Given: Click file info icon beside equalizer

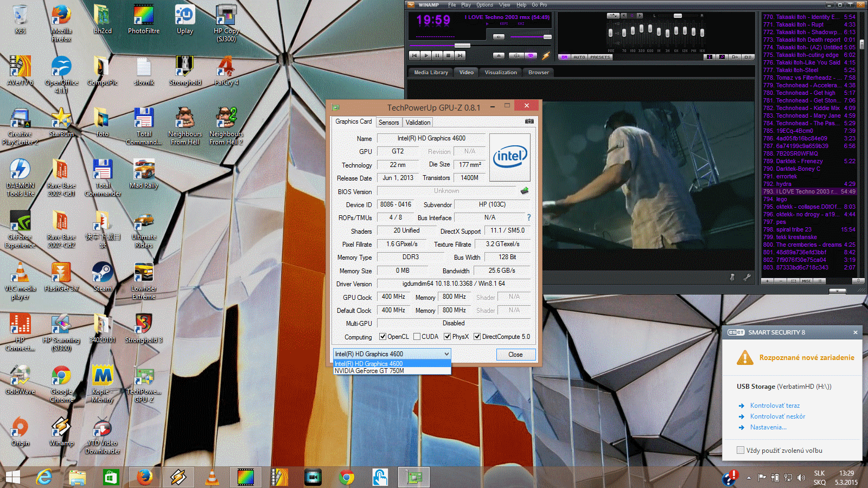Looking at the screenshot, I should 710,57.
